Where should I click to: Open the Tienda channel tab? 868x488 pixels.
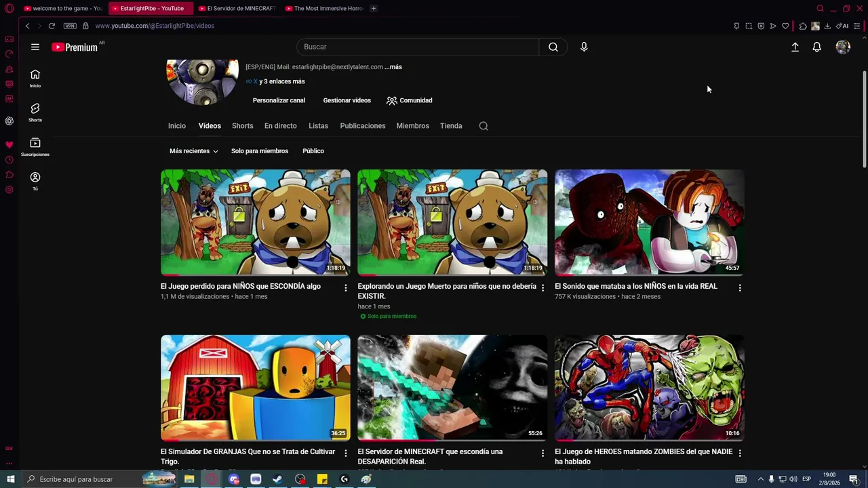pos(451,126)
